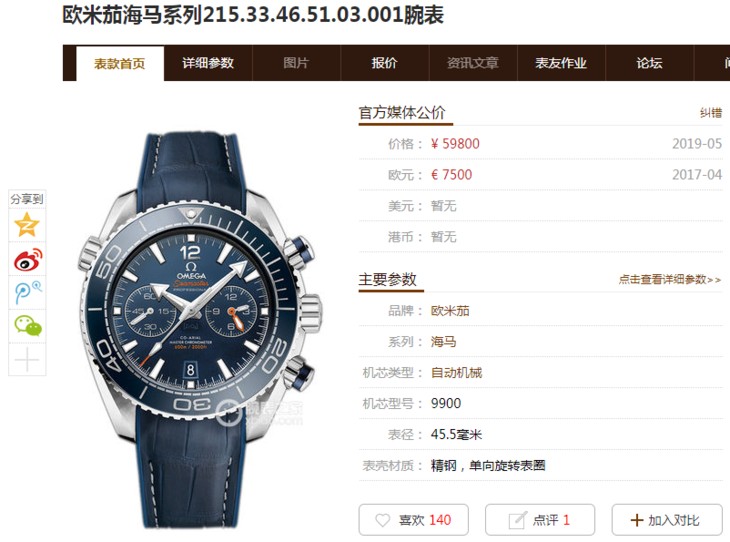Share to Sina Weibo icon
Screen dimensions: 730x542
(x=27, y=259)
